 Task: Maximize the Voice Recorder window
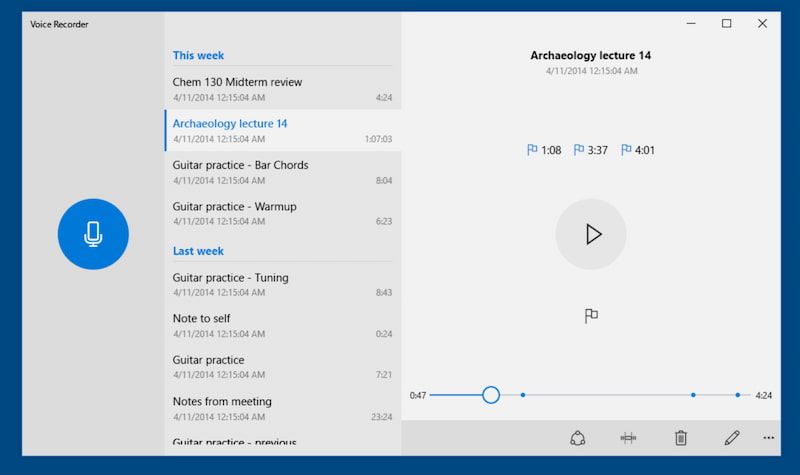tap(727, 24)
